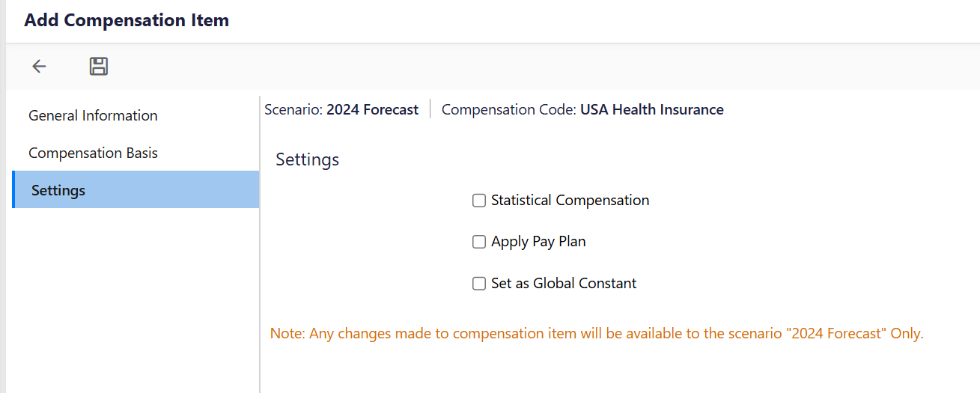This screenshot has width=980, height=393.
Task: Click the back arrow icon
Action: click(x=39, y=67)
